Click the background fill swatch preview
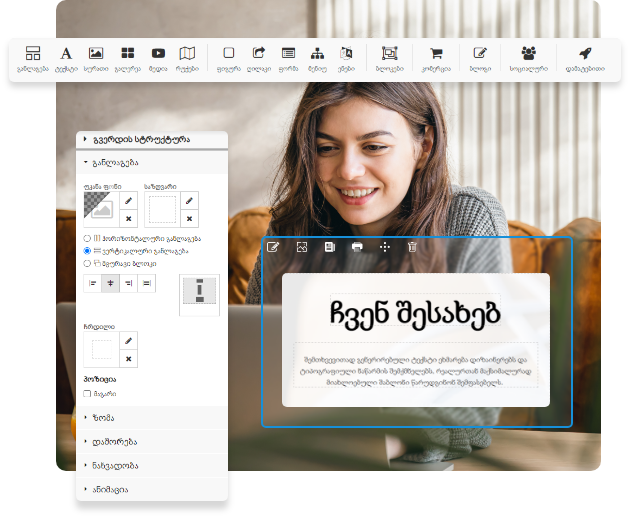This screenshot has height=518, width=630. [x=100, y=208]
